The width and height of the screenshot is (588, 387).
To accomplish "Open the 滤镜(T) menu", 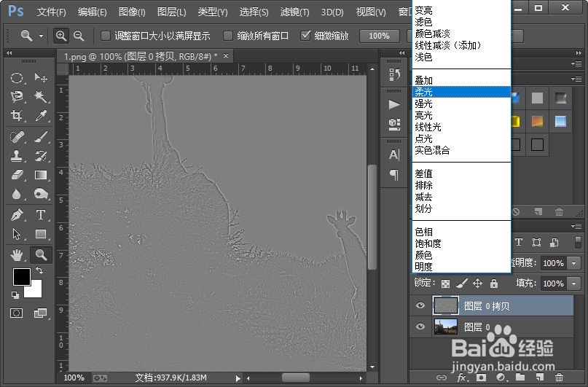I will click(295, 12).
